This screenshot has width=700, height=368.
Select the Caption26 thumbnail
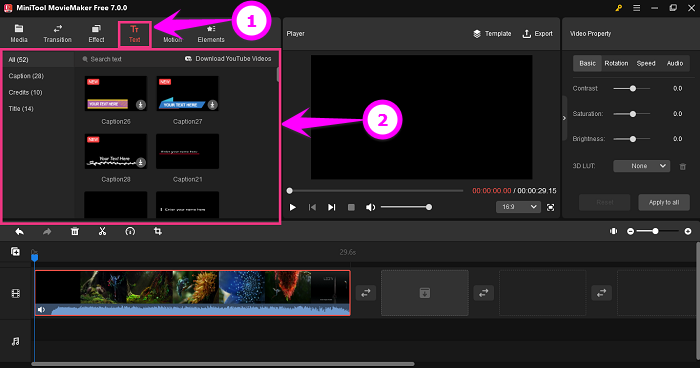(x=116, y=93)
